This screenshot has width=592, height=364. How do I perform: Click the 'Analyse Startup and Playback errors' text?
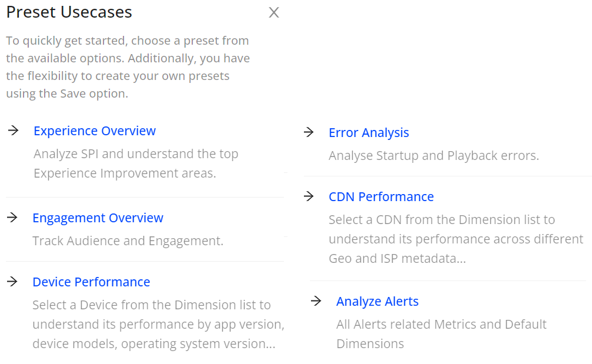point(433,156)
